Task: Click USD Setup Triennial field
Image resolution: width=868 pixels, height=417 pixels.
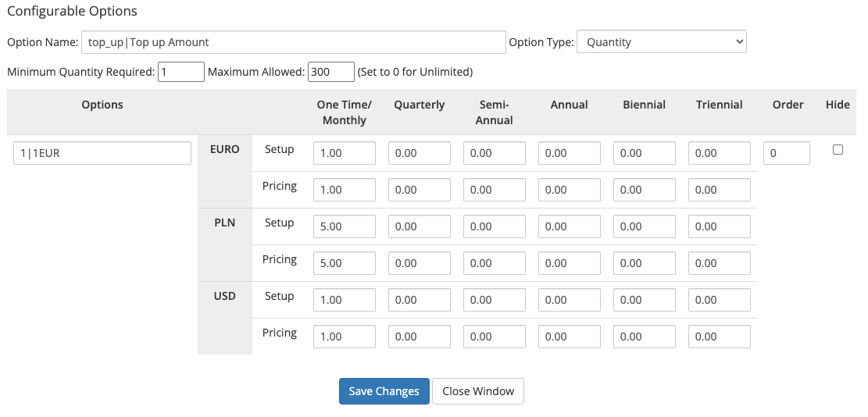Action: (719, 300)
